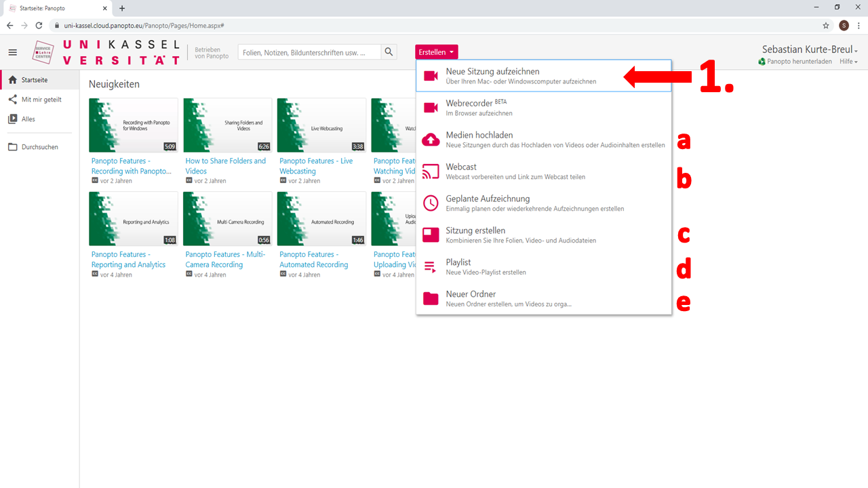Expand the Erstellen dropdown button
868x488 pixels.
coord(437,52)
